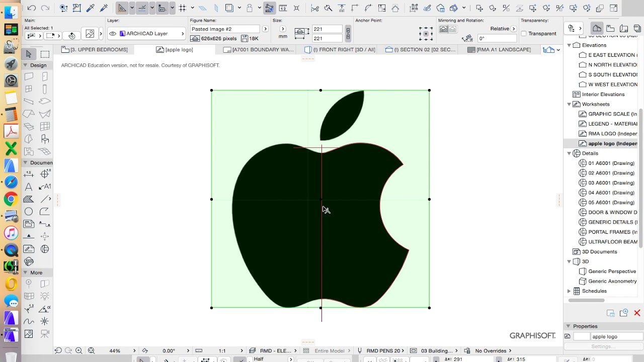Select the Arrow tool in the toolbox
Screen dimensions: 644x362
coord(29,54)
